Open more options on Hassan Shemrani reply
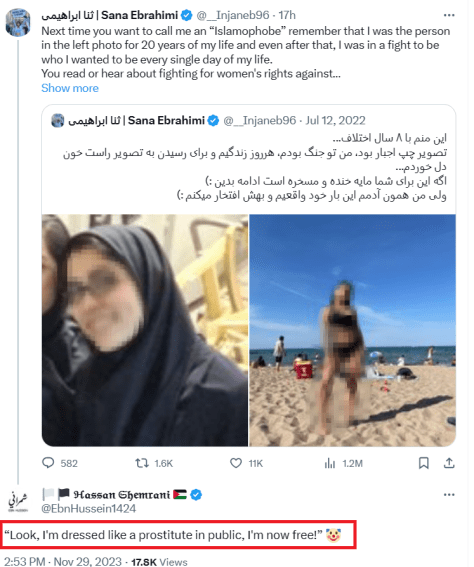The height and width of the screenshot is (567, 474). click(x=449, y=495)
